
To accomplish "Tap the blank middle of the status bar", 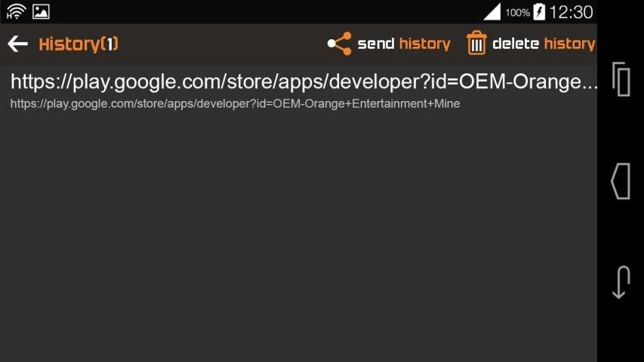I will pos(264,11).
